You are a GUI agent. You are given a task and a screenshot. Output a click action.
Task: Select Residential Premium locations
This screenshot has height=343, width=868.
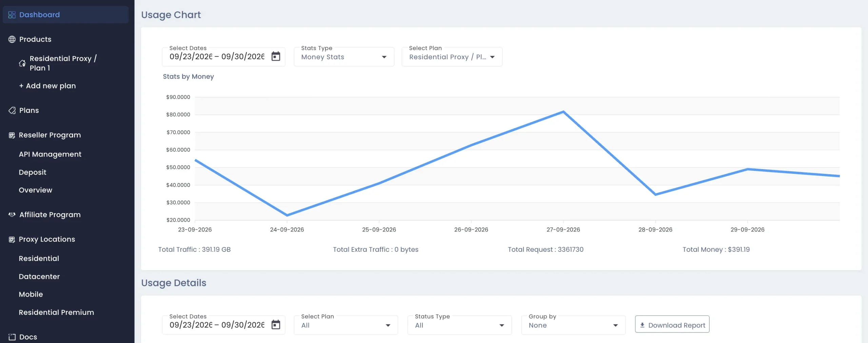[x=56, y=312]
